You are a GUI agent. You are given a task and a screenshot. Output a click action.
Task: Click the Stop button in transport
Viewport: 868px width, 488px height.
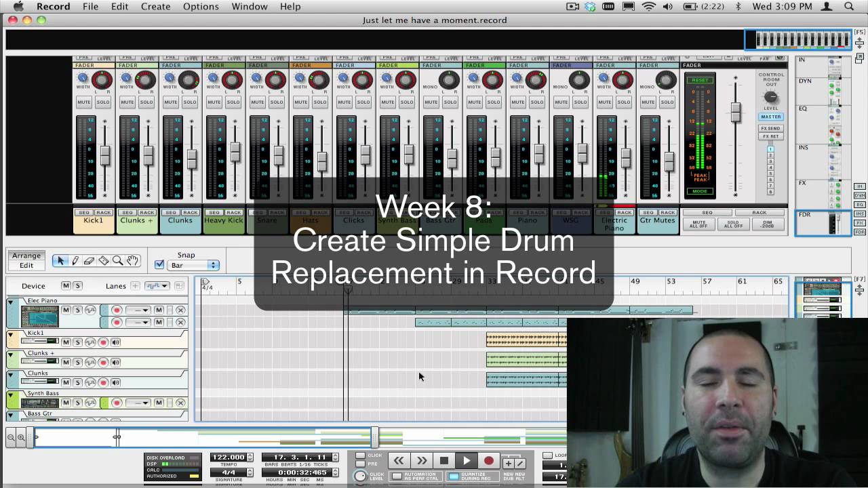click(444, 461)
